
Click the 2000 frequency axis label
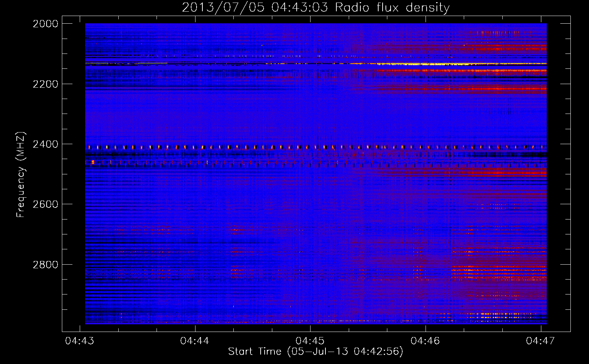[46, 24]
